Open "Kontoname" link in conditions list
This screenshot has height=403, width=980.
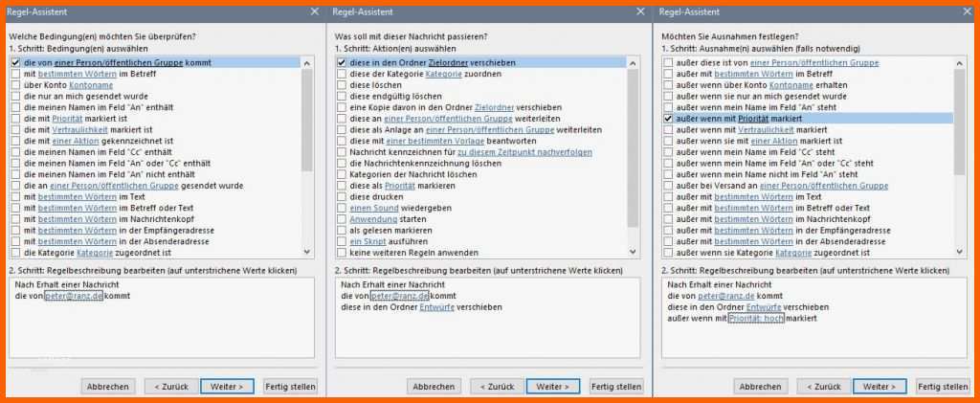tap(91, 85)
